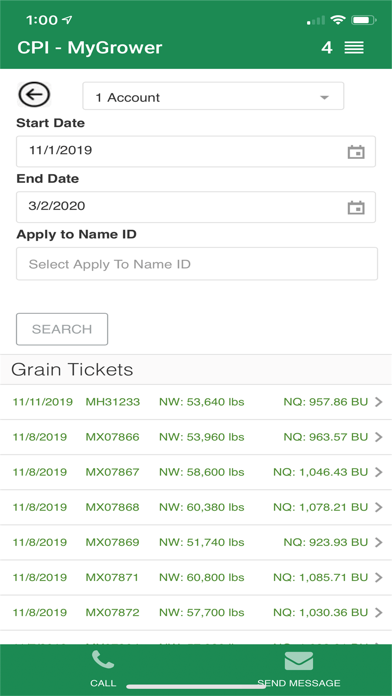Screen dimensions: 392x696
Task: Open grain ticket MX07867 row
Action: [196, 472]
